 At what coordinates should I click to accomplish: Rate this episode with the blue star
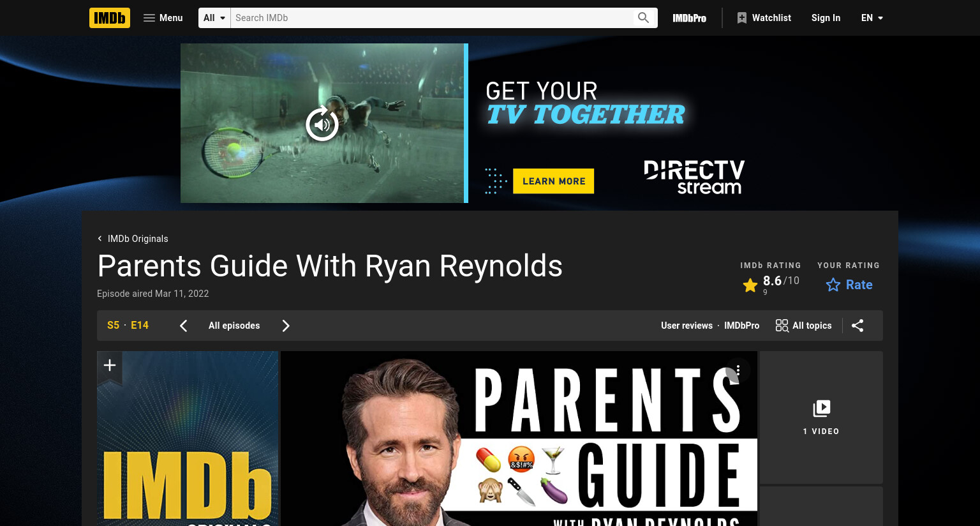point(849,285)
